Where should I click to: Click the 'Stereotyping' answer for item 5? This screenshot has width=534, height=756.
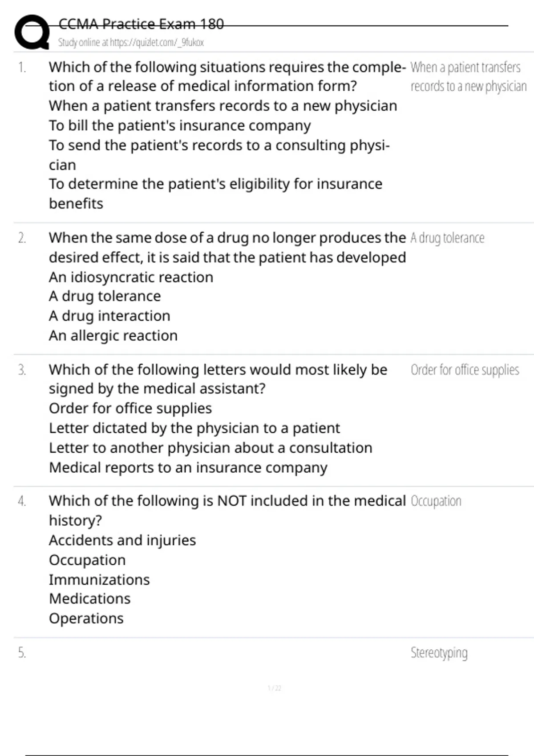(x=439, y=653)
